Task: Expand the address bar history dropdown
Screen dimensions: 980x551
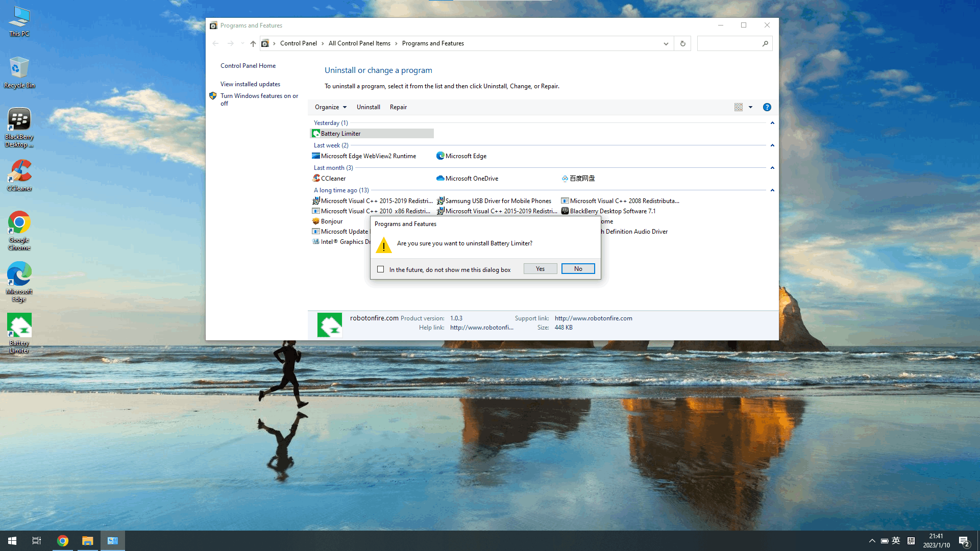Action: 666,43
